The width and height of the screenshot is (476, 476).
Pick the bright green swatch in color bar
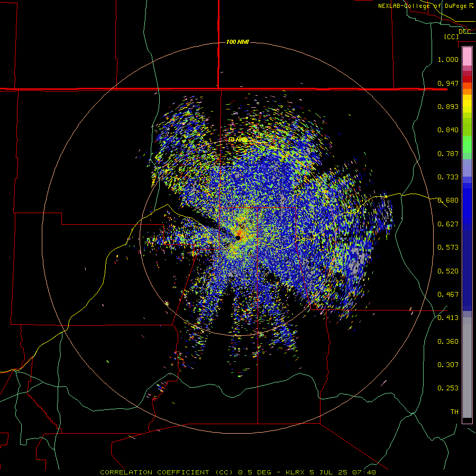click(467, 144)
